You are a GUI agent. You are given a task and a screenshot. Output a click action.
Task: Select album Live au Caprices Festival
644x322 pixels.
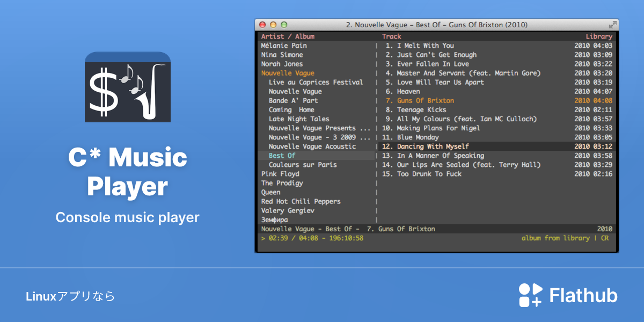[x=316, y=82]
